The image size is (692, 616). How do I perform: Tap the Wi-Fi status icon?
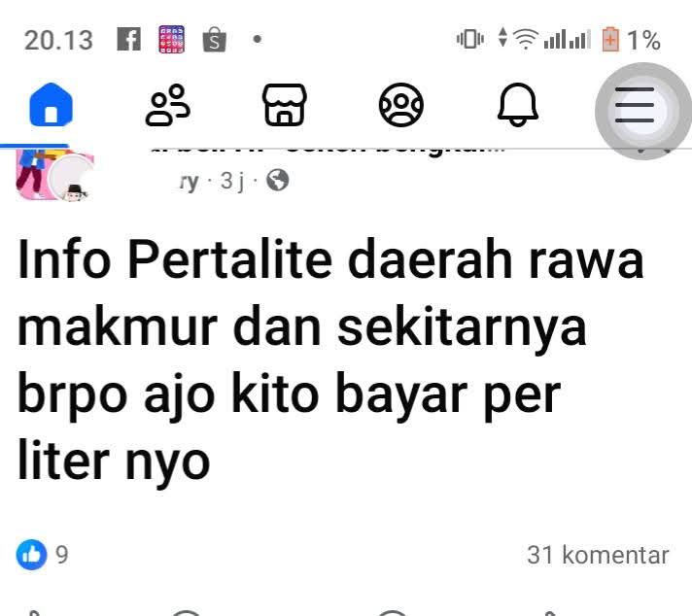525,39
